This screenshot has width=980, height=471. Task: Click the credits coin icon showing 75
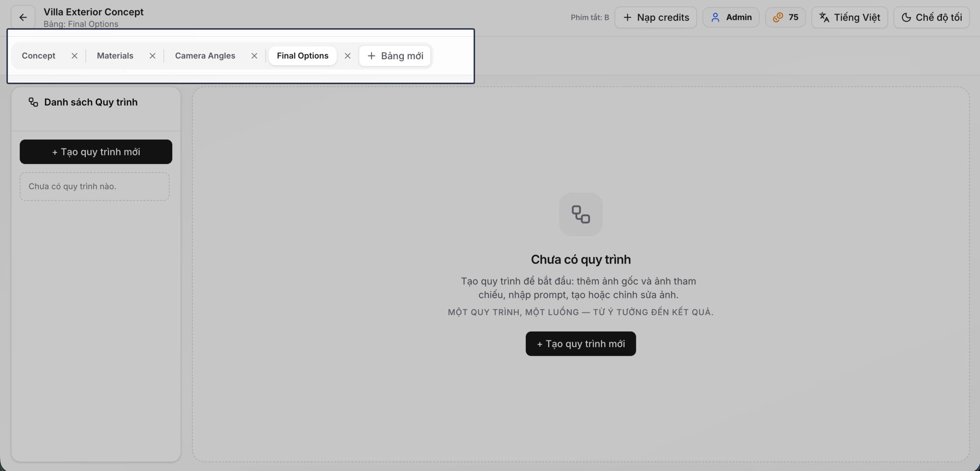tap(778, 17)
